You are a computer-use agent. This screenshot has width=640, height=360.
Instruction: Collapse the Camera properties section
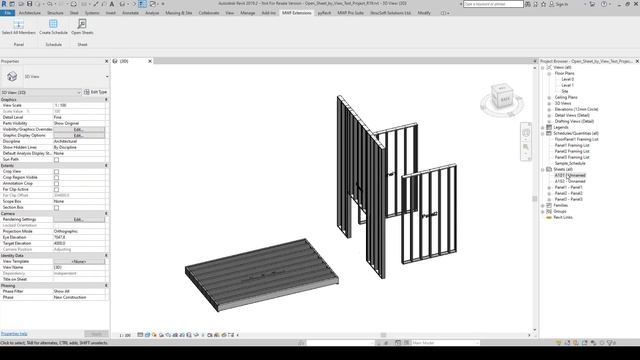pos(107,213)
